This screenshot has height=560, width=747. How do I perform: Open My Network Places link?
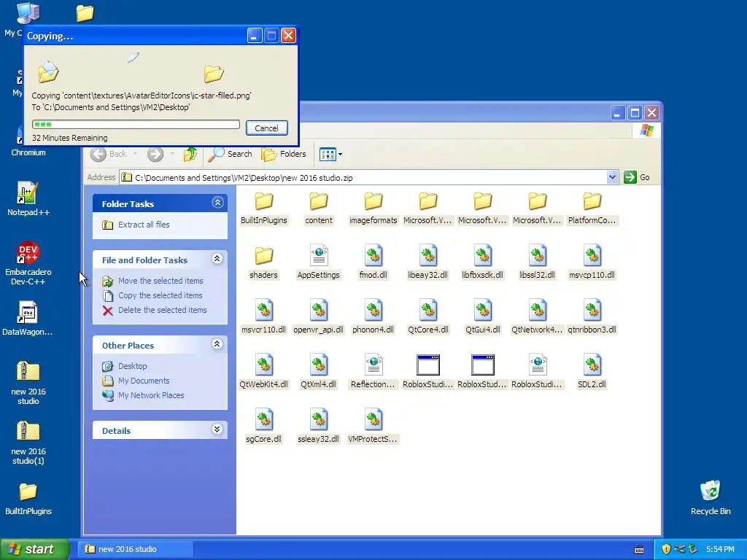coord(150,395)
